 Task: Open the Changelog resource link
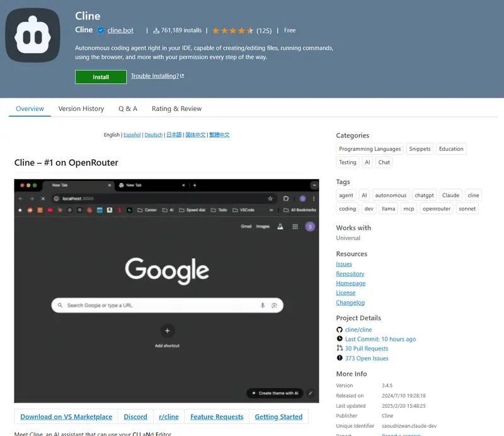tap(350, 302)
